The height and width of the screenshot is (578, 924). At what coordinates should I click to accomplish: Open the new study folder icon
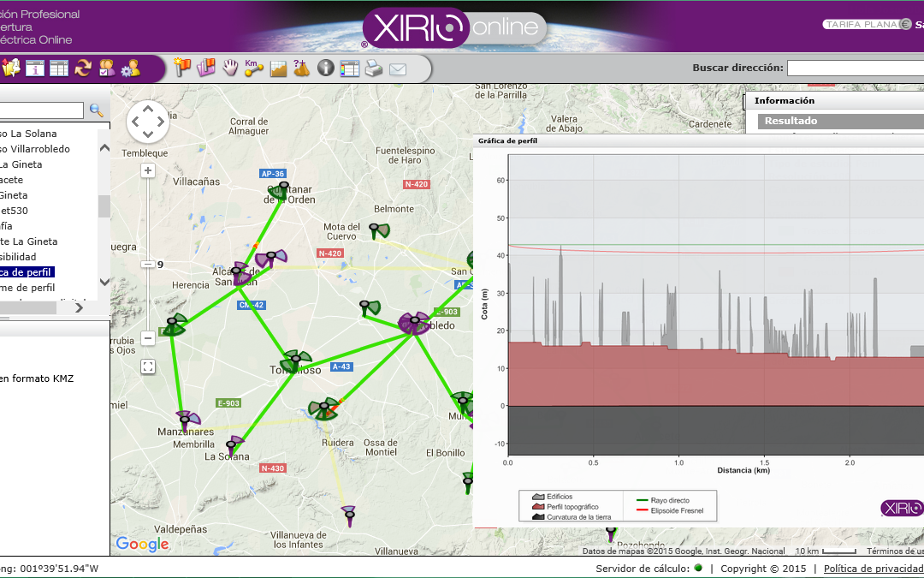(x=10, y=68)
